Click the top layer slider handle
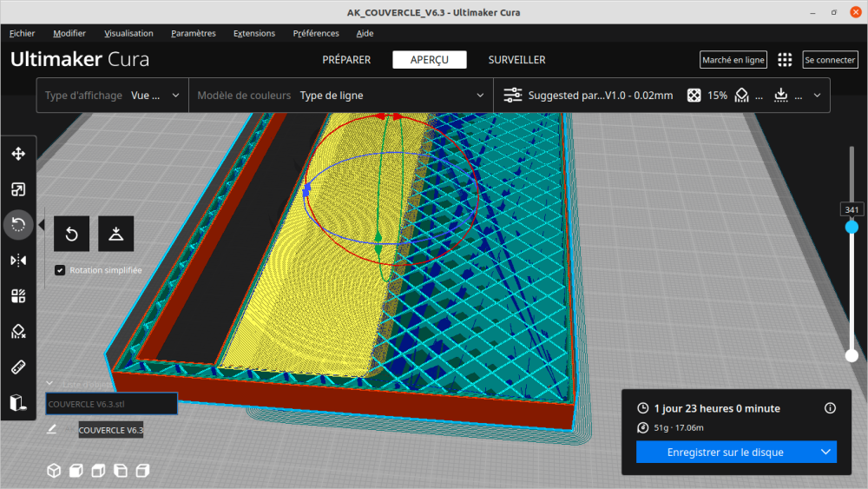The height and width of the screenshot is (489, 868). (x=852, y=227)
